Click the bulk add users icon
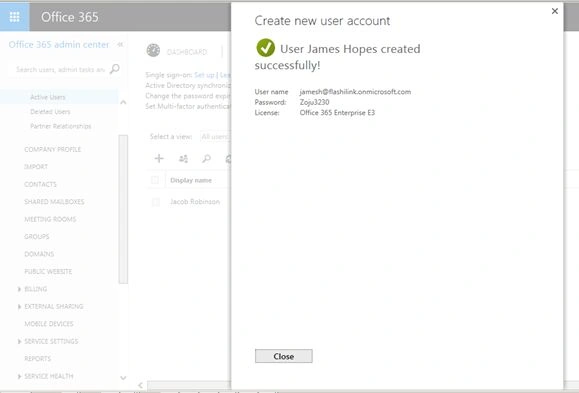The height and width of the screenshot is (393, 579). click(183, 159)
